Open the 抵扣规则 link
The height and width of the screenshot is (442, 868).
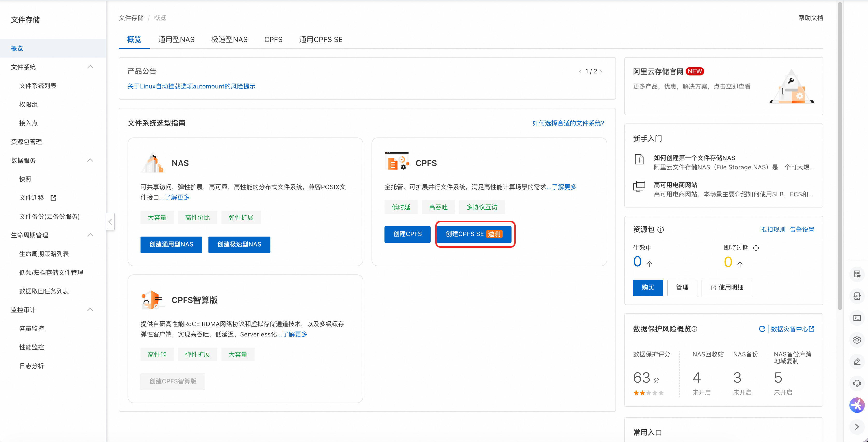click(x=773, y=230)
